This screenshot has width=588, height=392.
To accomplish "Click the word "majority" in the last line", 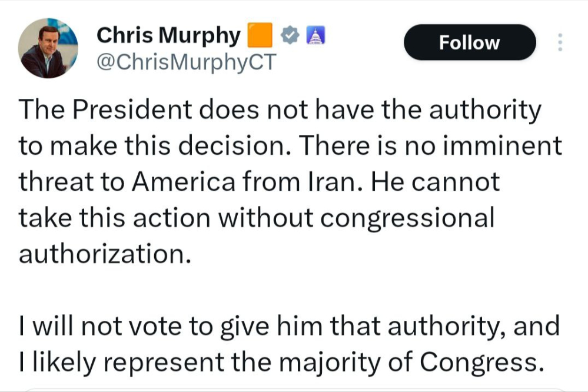I will coord(329,363).
